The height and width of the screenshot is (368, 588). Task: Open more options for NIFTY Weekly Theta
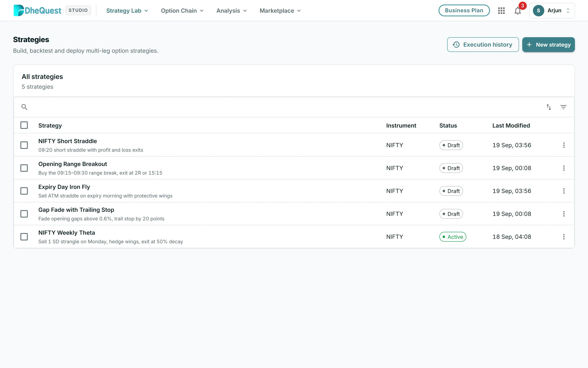[564, 237]
